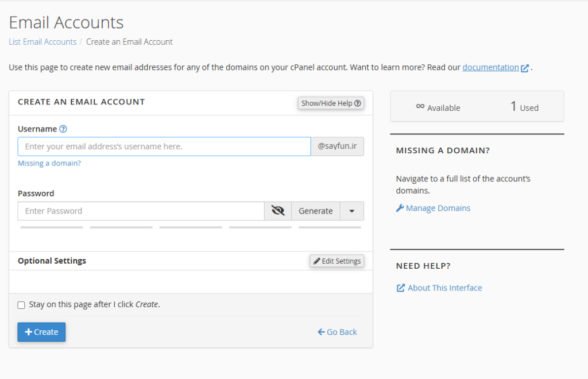Open Edit Settings for Optional Settings

[336, 261]
